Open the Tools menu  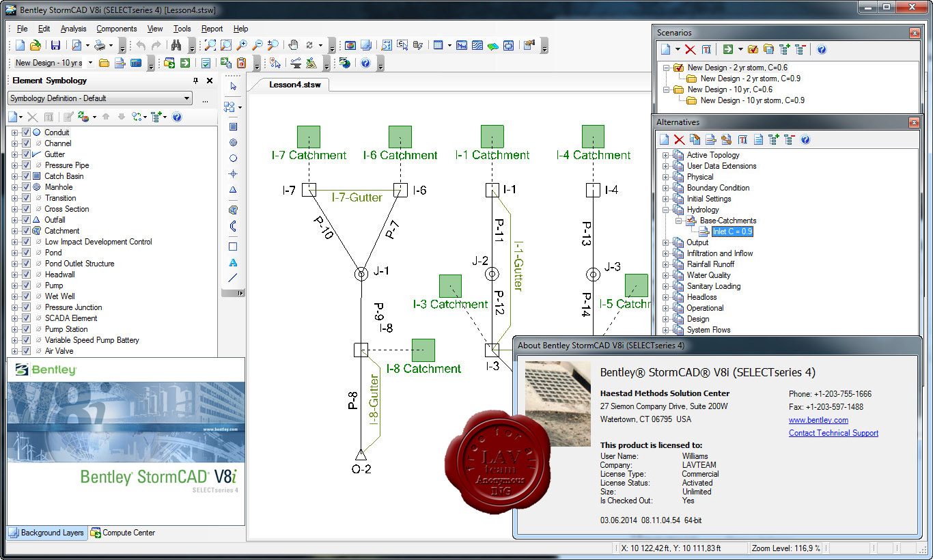[182, 29]
